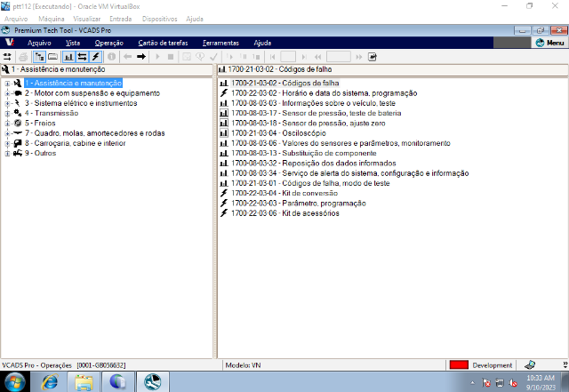Click the Parâmetro, programação lightning icon

coord(224,203)
